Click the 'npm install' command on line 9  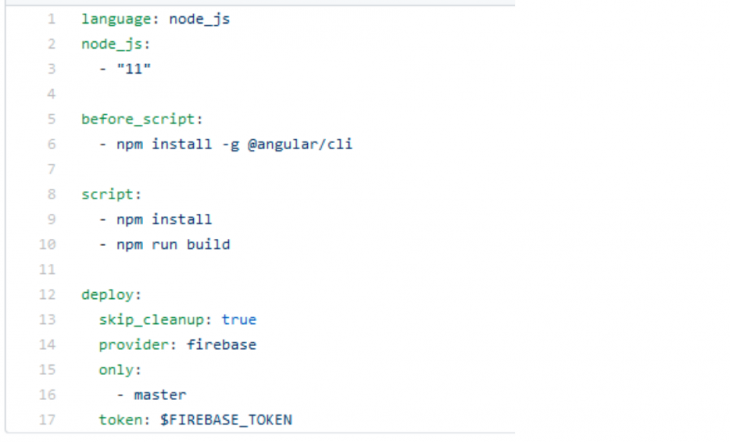pyautogui.click(x=164, y=219)
